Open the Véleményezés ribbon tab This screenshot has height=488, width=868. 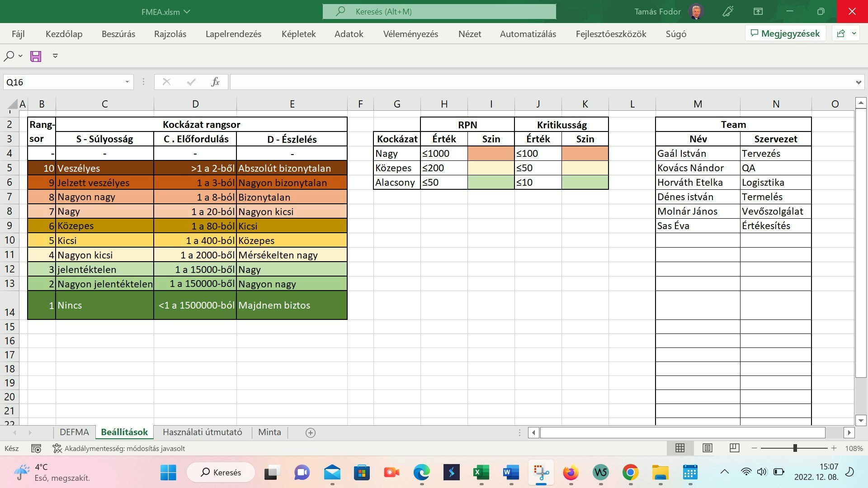(x=410, y=34)
